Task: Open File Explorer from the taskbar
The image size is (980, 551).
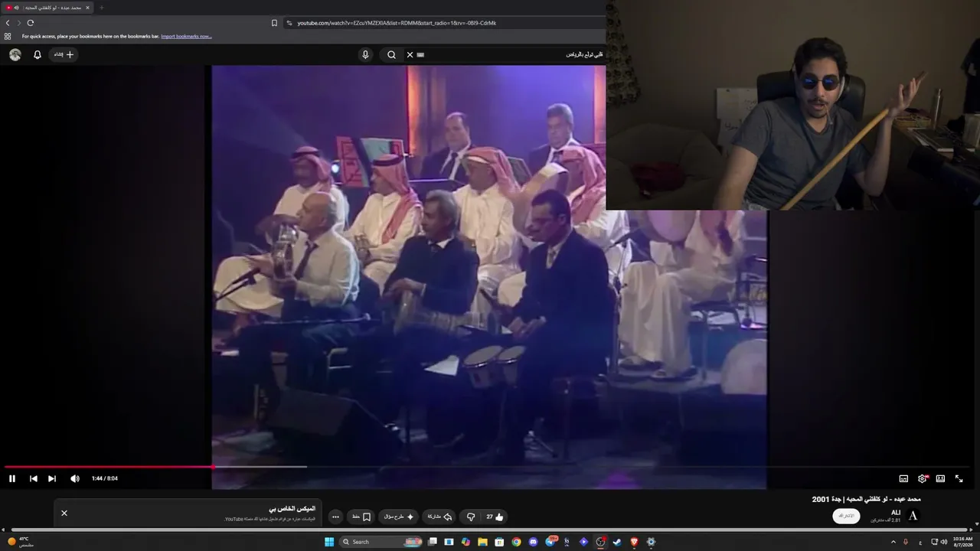Action: pos(482,542)
